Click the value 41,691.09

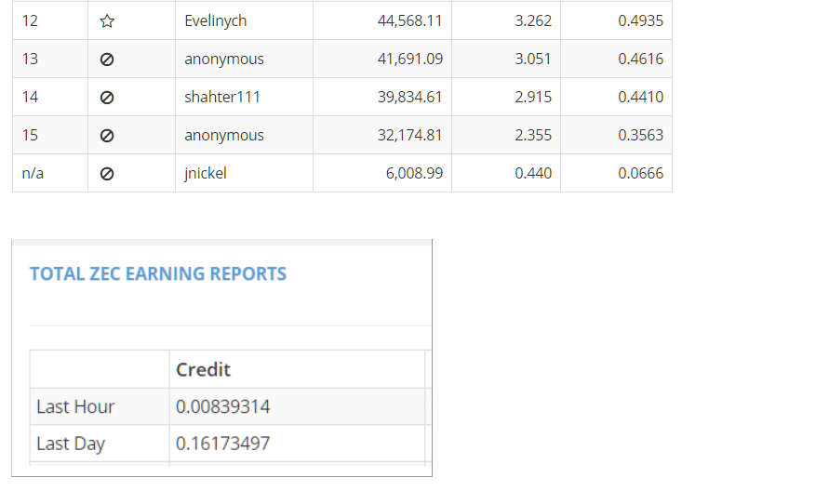(409, 59)
